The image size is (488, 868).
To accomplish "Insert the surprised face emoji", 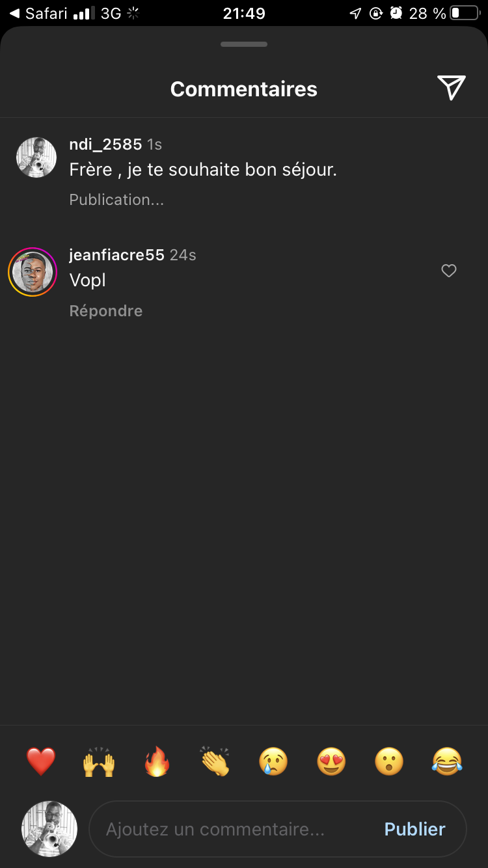I will [389, 761].
